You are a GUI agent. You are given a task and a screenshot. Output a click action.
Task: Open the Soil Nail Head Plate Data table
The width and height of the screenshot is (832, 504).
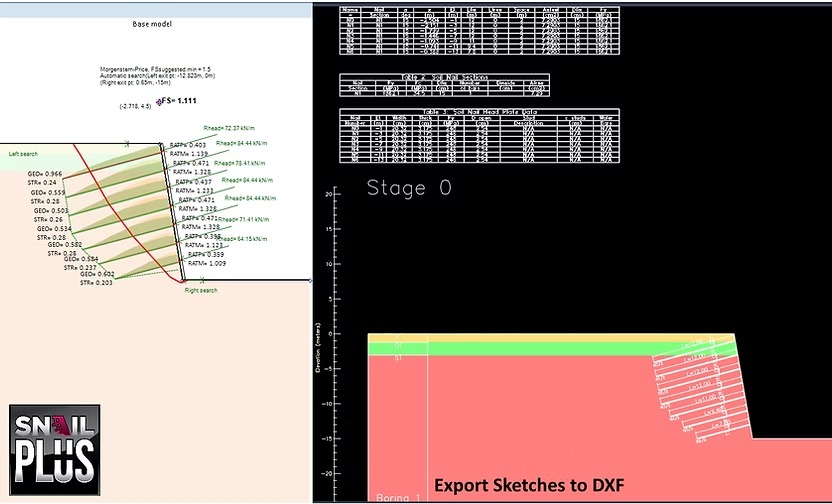coord(479,136)
